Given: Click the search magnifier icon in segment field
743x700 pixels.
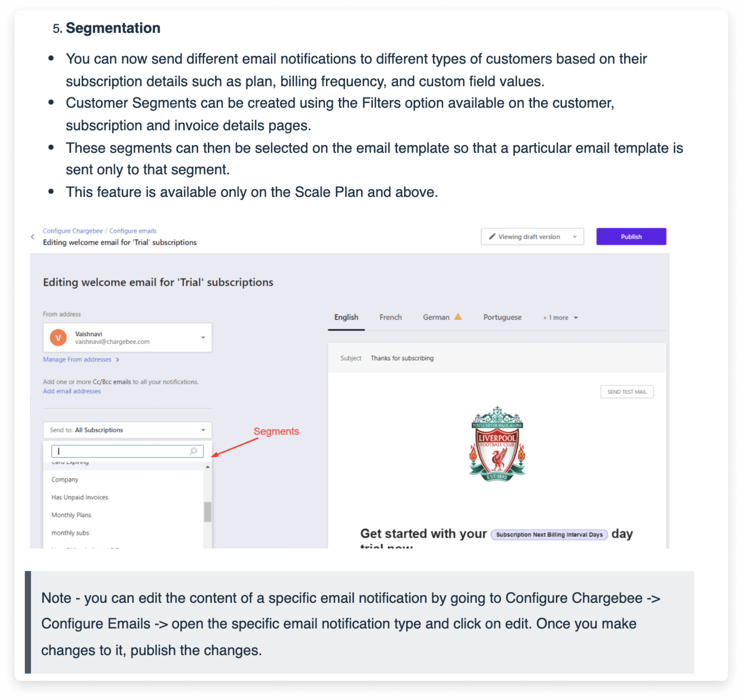Looking at the screenshot, I should pyautogui.click(x=193, y=451).
